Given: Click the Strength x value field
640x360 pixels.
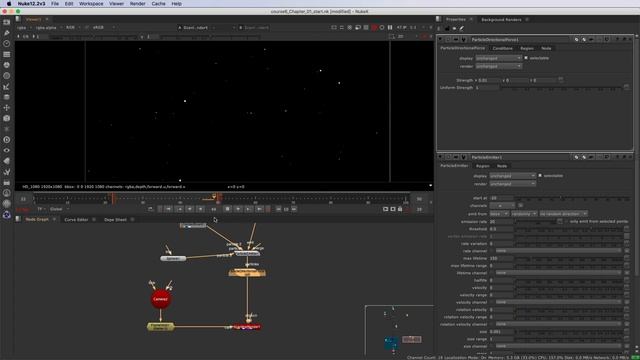Looking at the screenshot, I should tap(489, 80).
